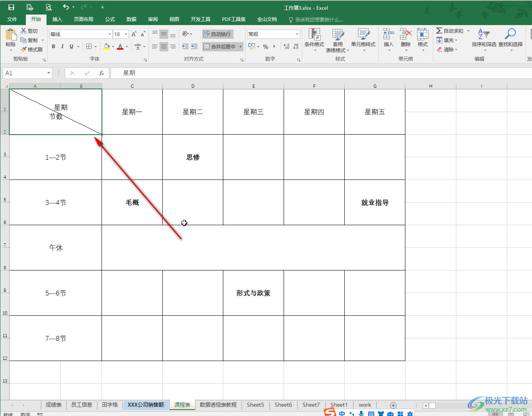The image size is (532, 416).
Task: Click the Cut scissors icon
Action: tap(23, 31)
